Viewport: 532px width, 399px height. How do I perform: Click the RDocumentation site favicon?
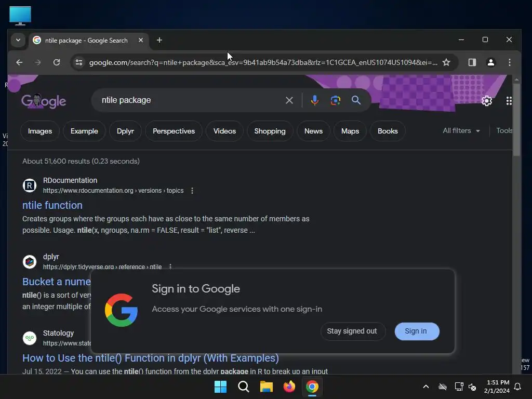[x=30, y=185]
